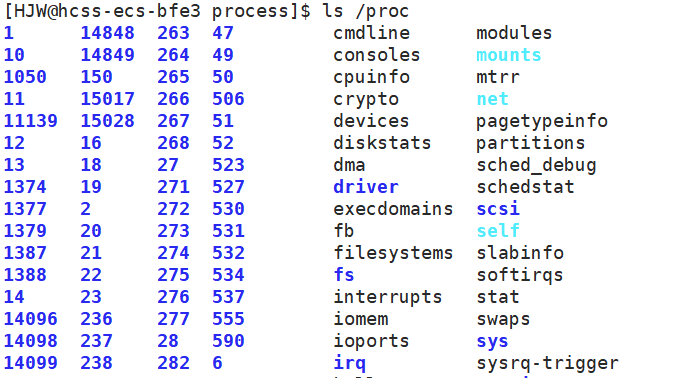
Task: Click the file name 'pagetypeinfo'
Action: coord(542,121)
